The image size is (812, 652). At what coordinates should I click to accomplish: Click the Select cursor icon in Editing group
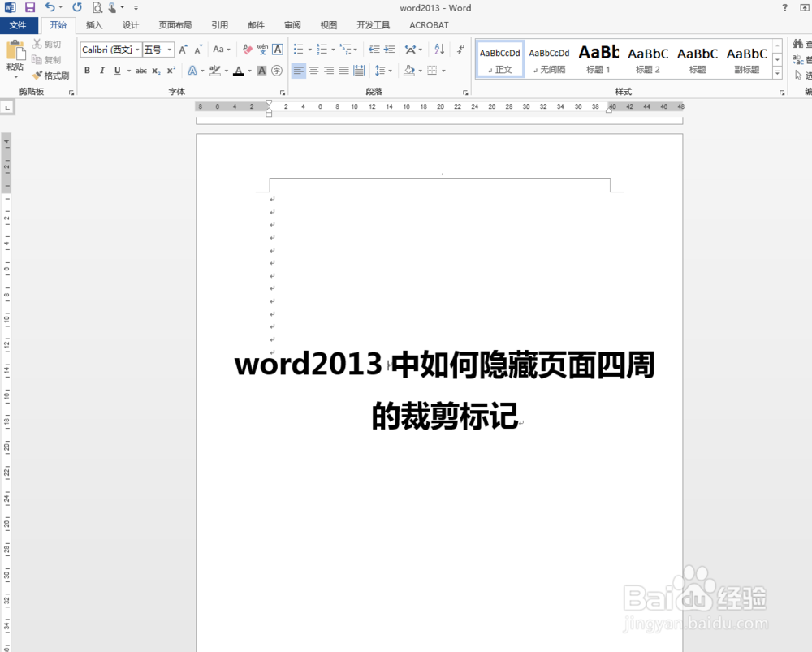point(798,76)
